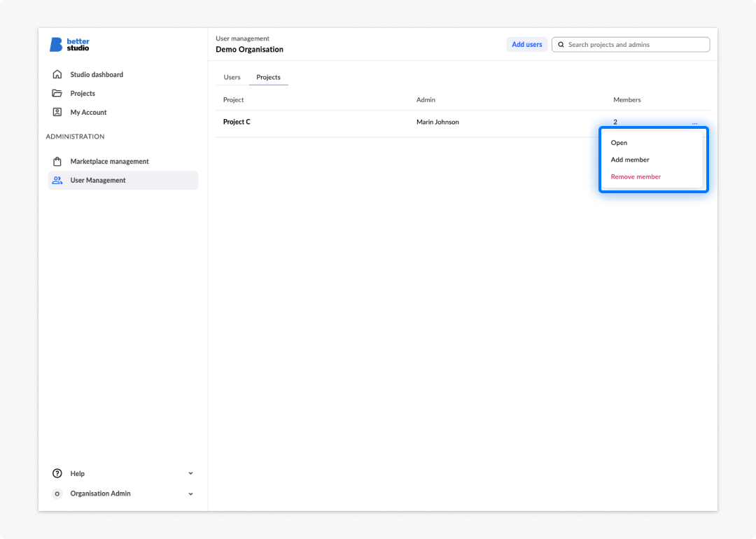Select the Projects tab
This screenshot has height=539, width=756.
click(269, 77)
